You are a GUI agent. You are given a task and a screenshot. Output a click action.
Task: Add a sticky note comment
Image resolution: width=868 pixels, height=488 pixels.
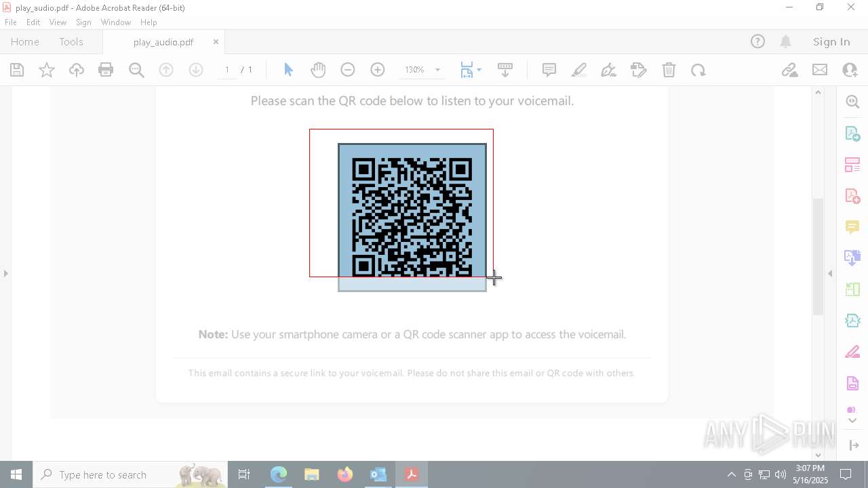click(x=549, y=70)
